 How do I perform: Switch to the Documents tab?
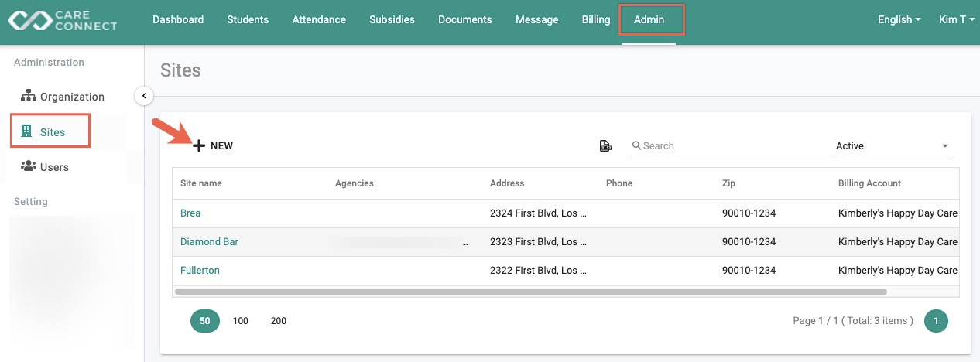[x=465, y=19]
